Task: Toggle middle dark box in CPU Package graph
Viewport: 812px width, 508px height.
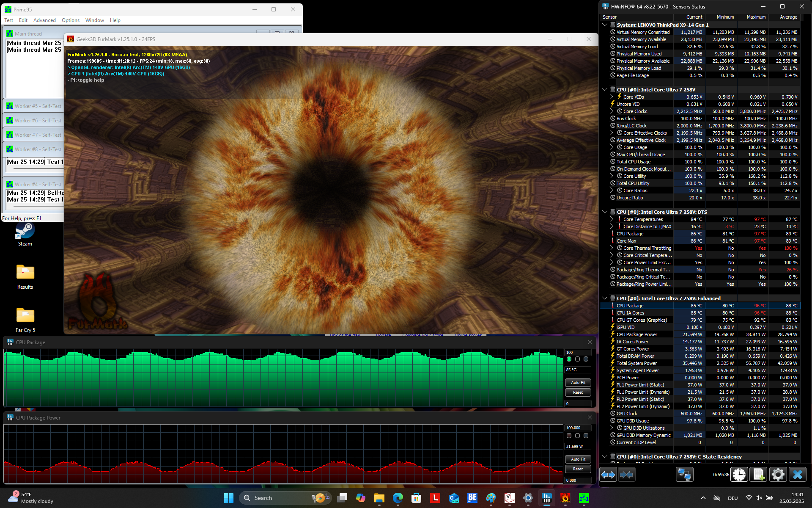Action: coord(578,359)
